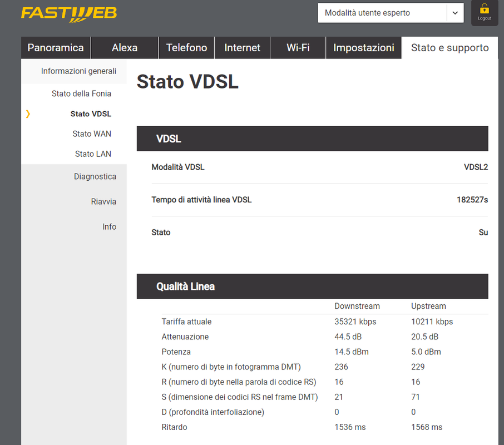Open the Panoramica tab
The image size is (504, 445).
pos(56,47)
